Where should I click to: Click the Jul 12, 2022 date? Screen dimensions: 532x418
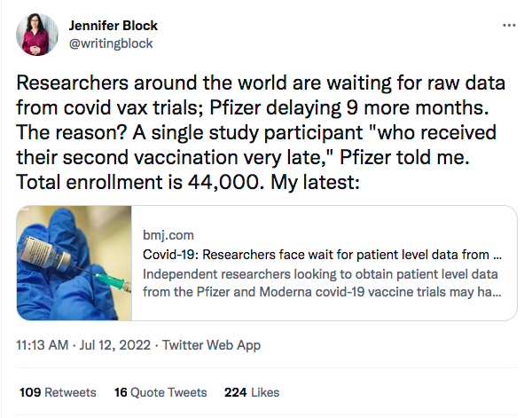click(x=114, y=345)
